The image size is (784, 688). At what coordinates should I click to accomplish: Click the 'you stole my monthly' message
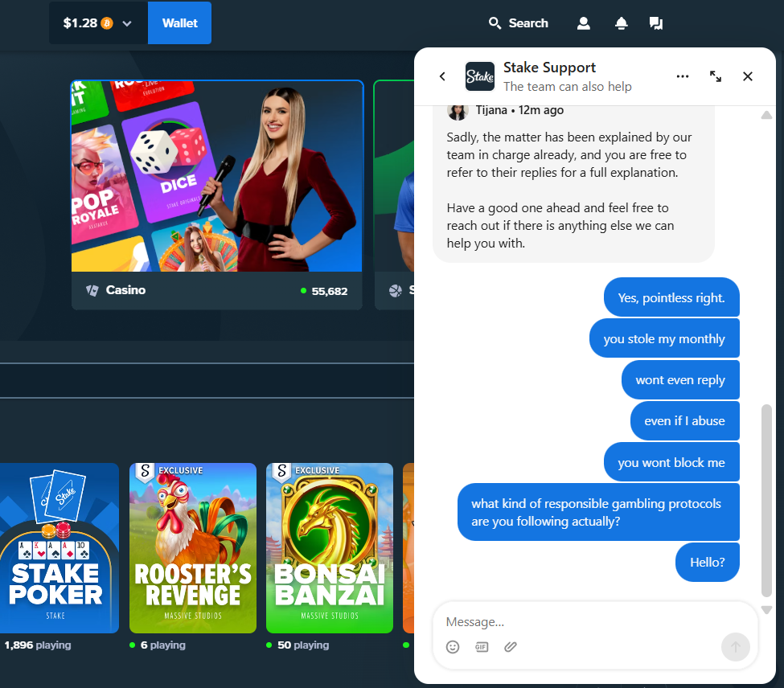point(664,338)
